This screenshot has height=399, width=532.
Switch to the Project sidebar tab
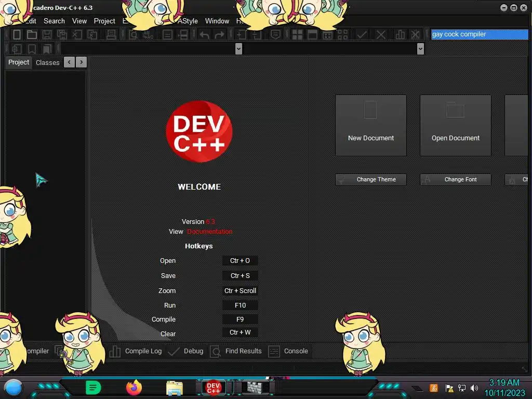(x=19, y=62)
